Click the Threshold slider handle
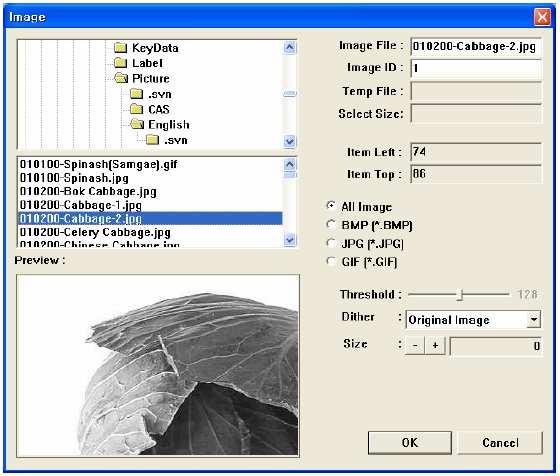 pos(461,295)
